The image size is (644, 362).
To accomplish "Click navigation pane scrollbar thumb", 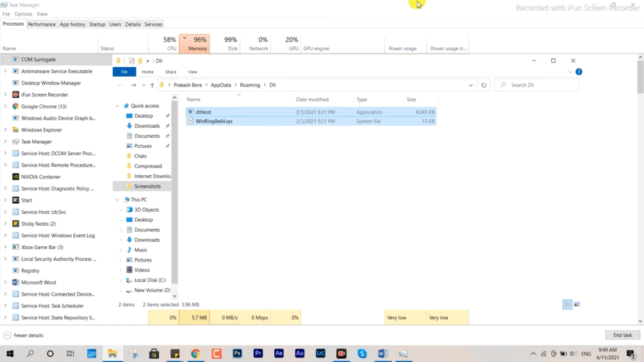I will point(175,192).
